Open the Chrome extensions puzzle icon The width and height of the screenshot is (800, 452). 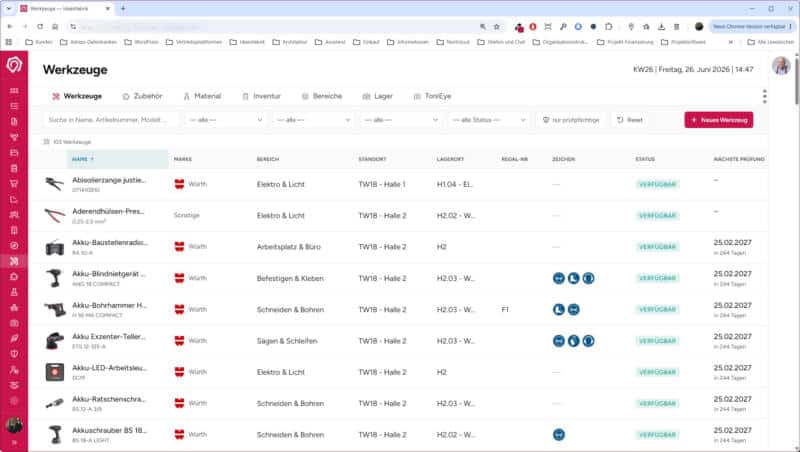609,27
